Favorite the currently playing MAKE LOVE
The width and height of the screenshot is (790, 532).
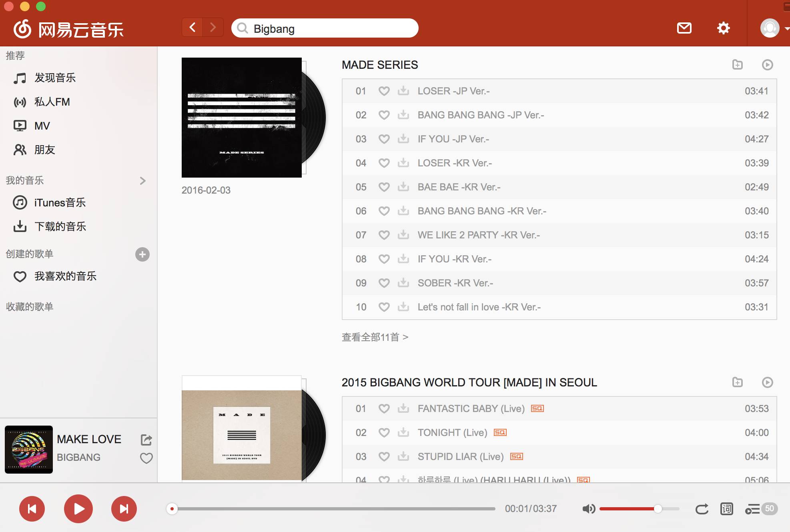coord(146,458)
